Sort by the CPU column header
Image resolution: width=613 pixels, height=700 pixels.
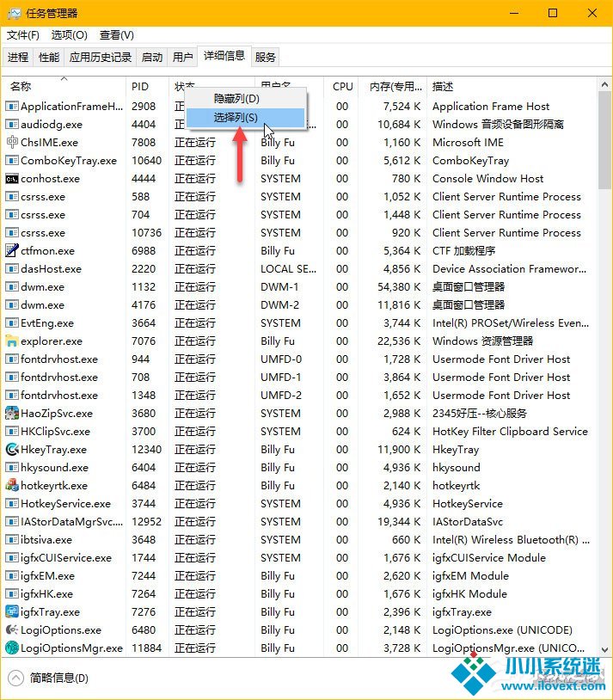(340, 86)
